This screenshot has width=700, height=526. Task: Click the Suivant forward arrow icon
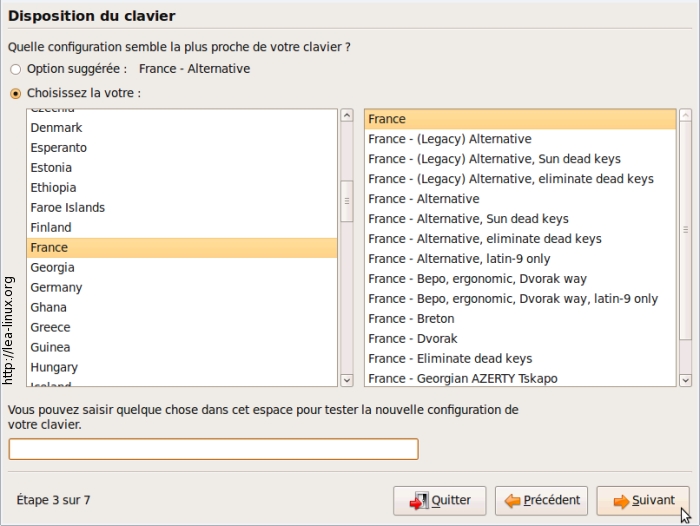pos(621,501)
